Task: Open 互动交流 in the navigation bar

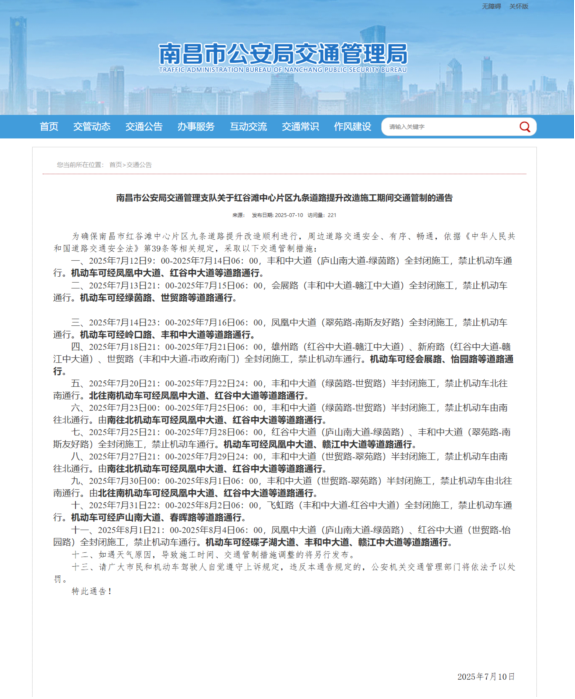Action: (x=248, y=127)
